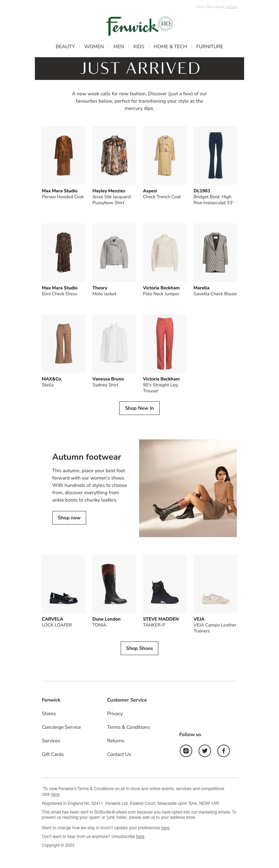Viewport: 279px width, 868px height.
Task: Click the Shop Shoes button
Action: click(x=139, y=648)
